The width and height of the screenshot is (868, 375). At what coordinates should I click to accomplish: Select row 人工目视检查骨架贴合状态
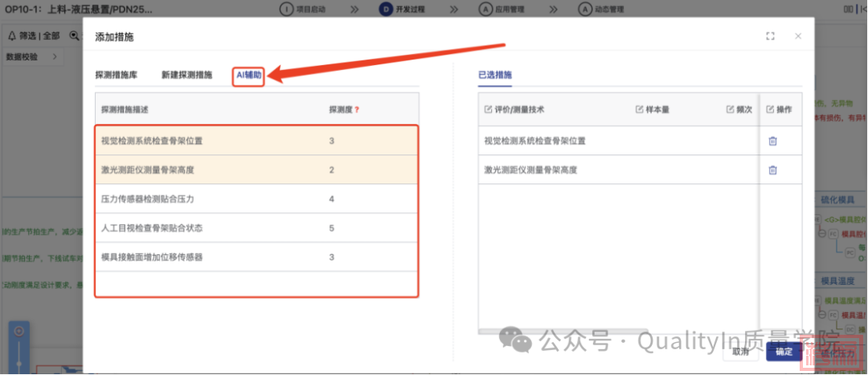pos(257,228)
